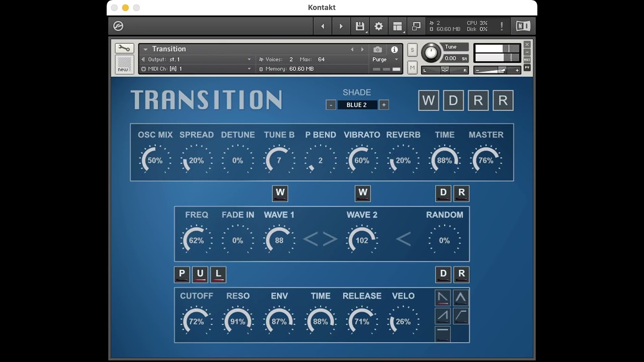The width and height of the screenshot is (644, 362).
Task: Click the VIBRATO knob
Action: (362, 160)
